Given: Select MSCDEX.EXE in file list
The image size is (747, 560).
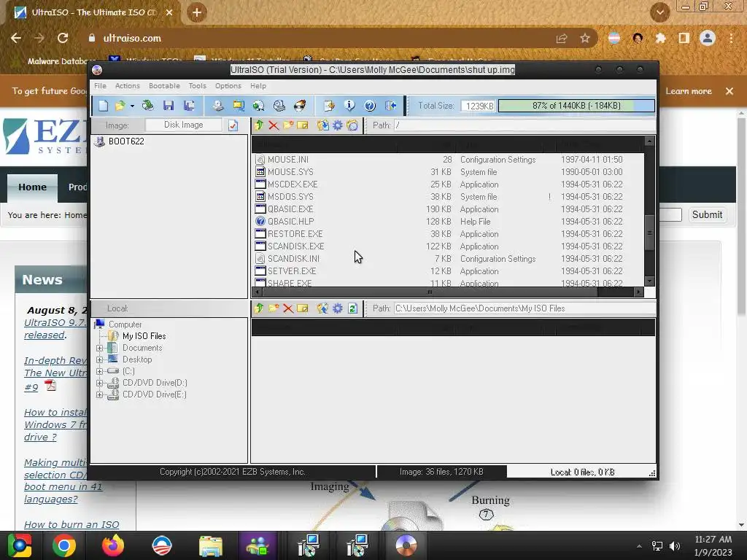Looking at the screenshot, I should click(448, 184).
